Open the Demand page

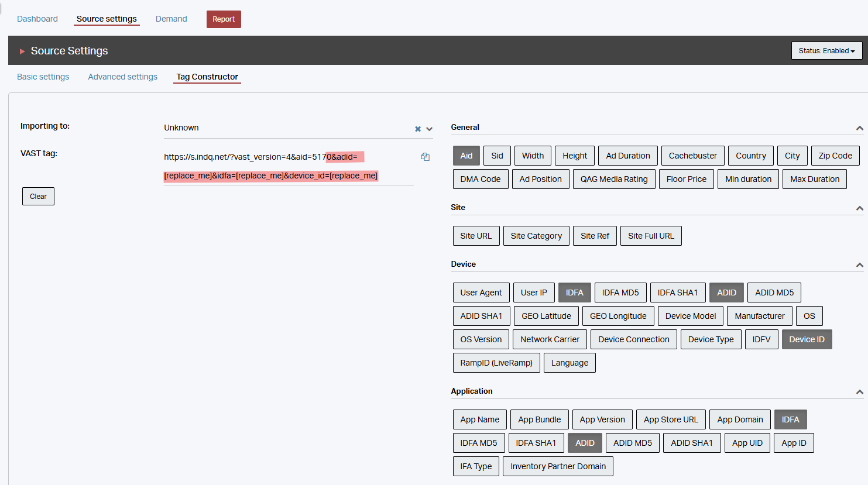point(171,19)
